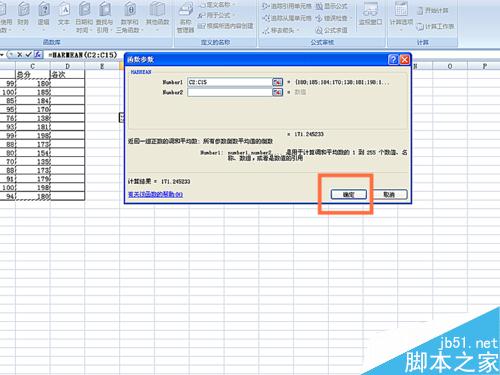Click header cell 名次 in column D
Viewport: 500px width, 375px height.
click(67, 75)
